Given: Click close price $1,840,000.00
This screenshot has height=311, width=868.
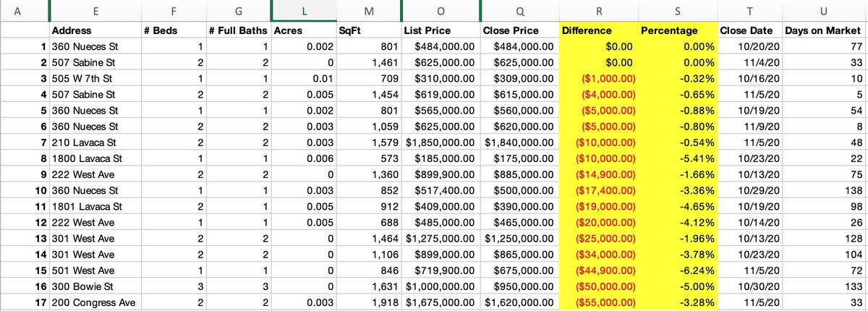Looking at the screenshot, I should pos(519,142).
